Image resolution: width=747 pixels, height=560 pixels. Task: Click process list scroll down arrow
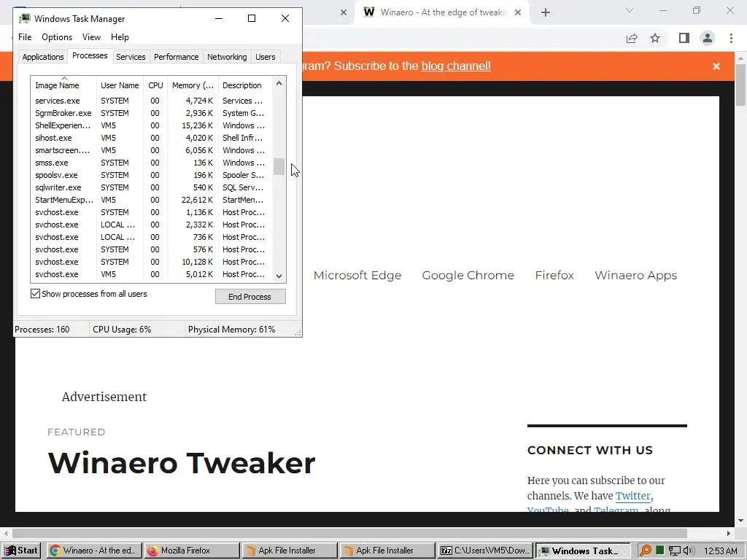[279, 276]
